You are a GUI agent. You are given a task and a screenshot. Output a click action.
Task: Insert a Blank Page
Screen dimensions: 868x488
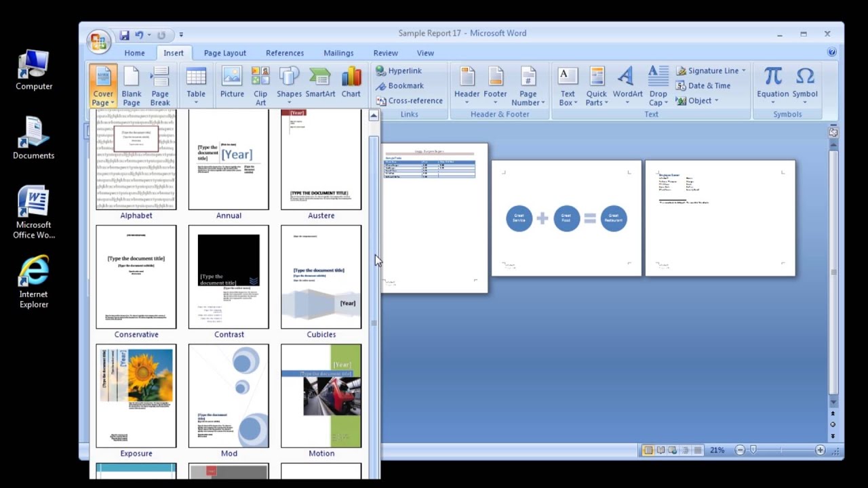[x=132, y=86]
